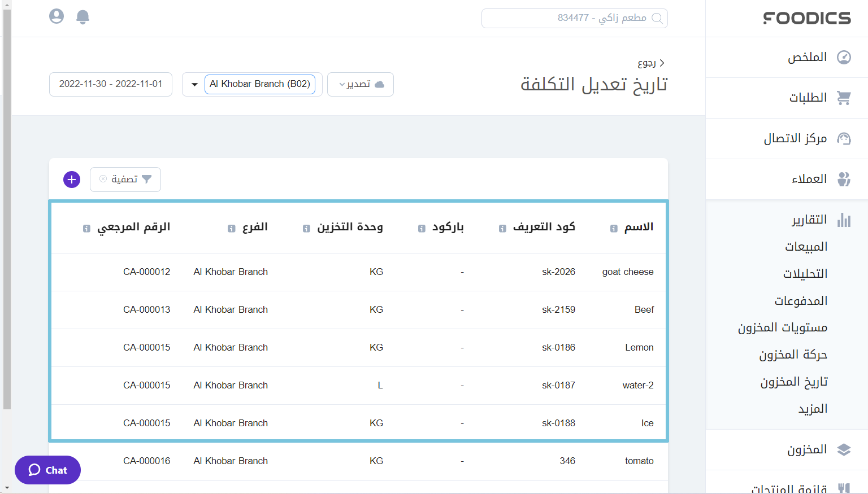
Task: Click the info icon beside وحدة التخزين column
Action: [306, 229]
